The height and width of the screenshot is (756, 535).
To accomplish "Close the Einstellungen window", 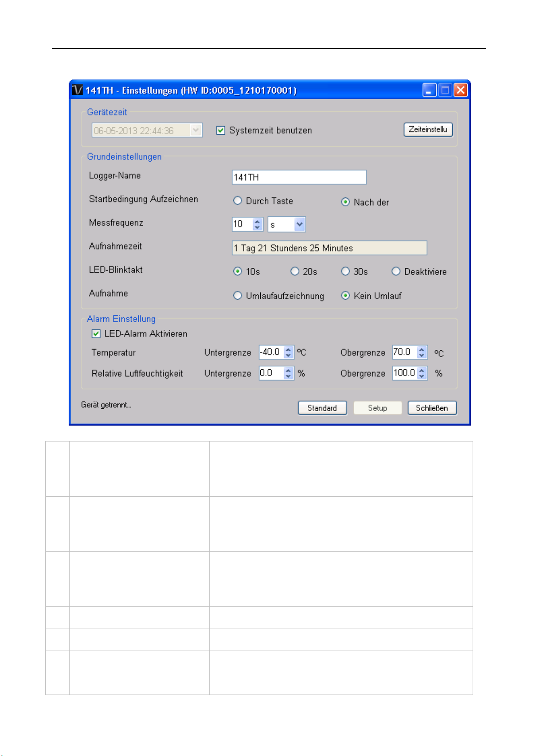I will 460,90.
